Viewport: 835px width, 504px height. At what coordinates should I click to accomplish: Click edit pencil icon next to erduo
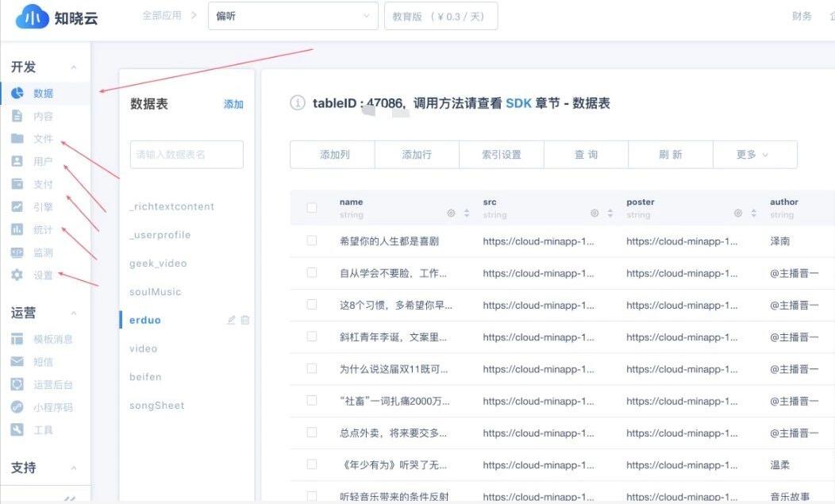tap(231, 320)
